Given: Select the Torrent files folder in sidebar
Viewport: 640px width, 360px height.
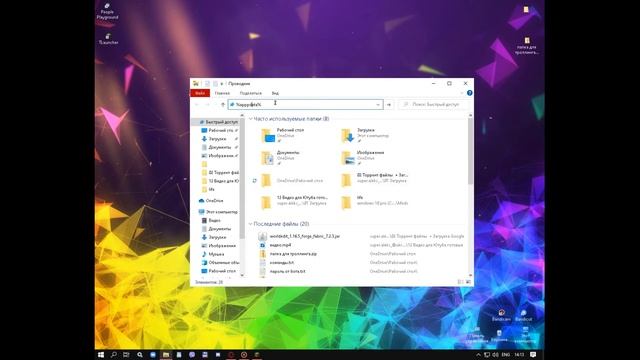Looking at the screenshot, I should point(220,173).
